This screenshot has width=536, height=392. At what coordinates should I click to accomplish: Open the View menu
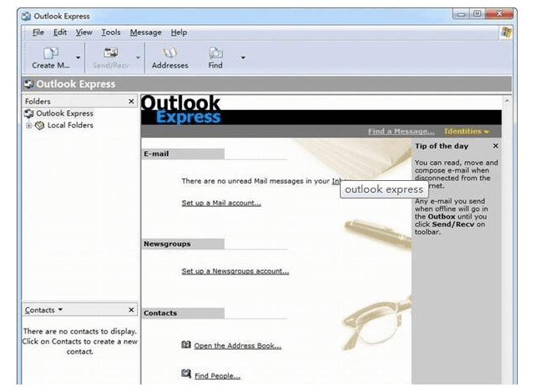pyautogui.click(x=83, y=33)
